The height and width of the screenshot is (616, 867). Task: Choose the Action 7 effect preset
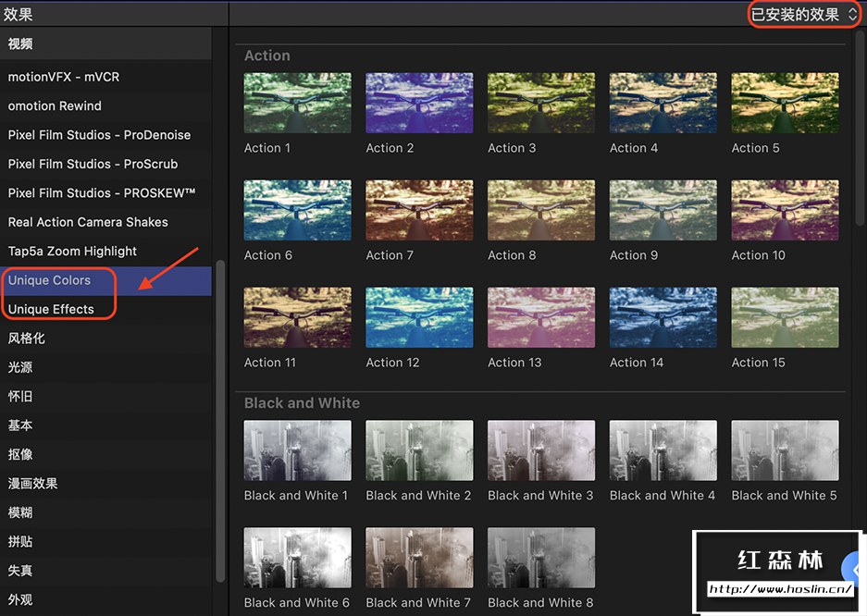419,211
